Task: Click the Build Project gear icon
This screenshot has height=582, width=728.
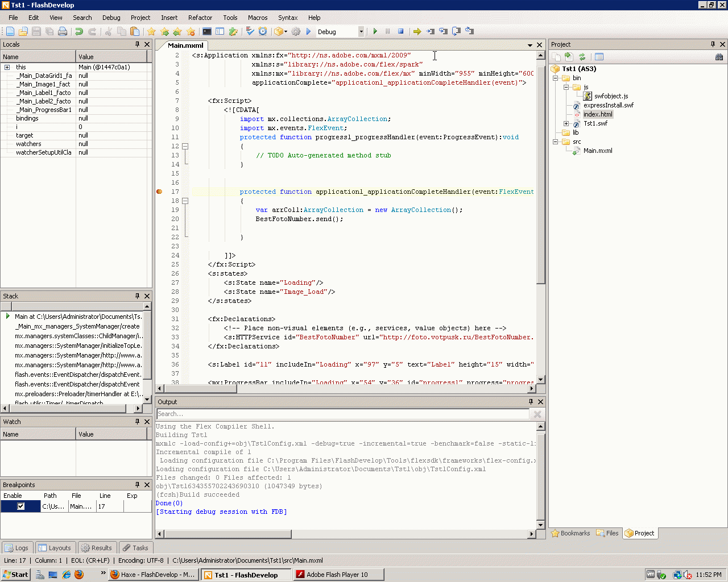Action: coord(296,32)
